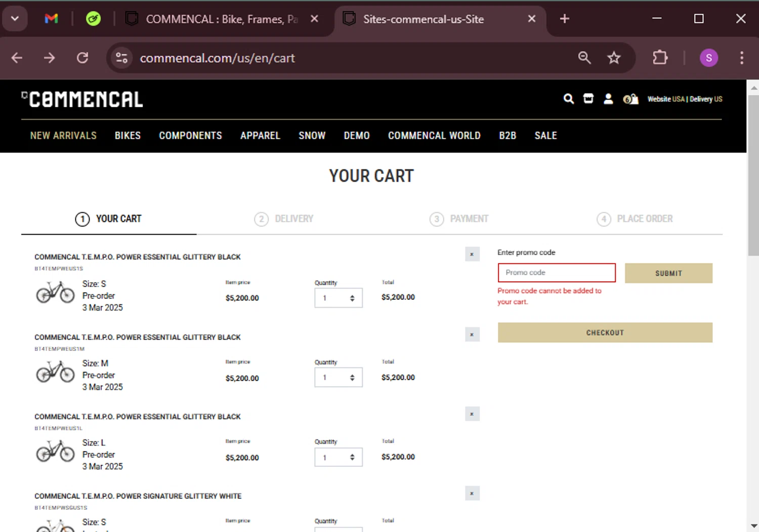The width and height of the screenshot is (759, 532).
Task: Switch to the green pinned tab
Action: [x=93, y=19]
